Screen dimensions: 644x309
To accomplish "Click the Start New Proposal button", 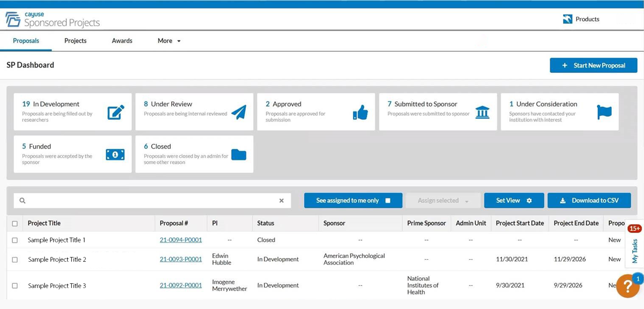I will point(593,65).
